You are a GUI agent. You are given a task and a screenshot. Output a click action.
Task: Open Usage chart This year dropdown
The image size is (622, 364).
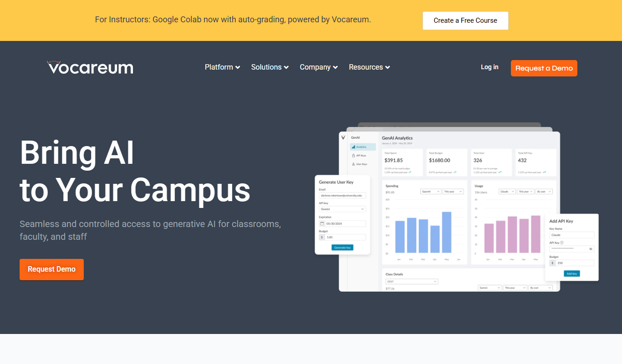526,192
